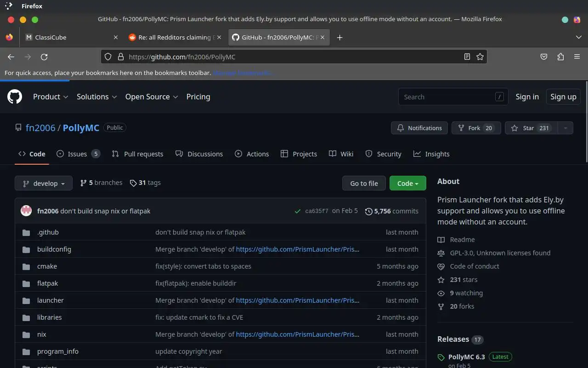Click the GitHub Octocat logo

[x=15, y=97]
